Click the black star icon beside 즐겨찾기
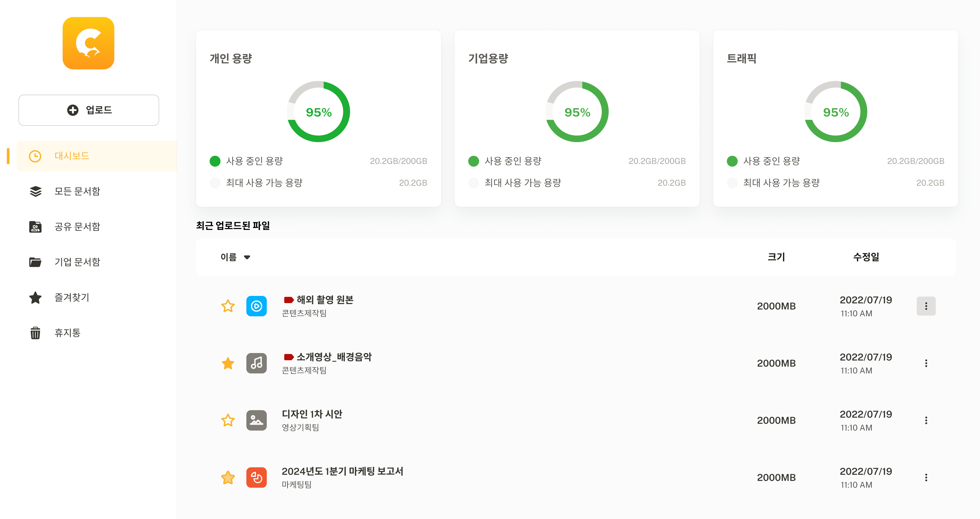This screenshot has height=519, width=980. (35, 297)
